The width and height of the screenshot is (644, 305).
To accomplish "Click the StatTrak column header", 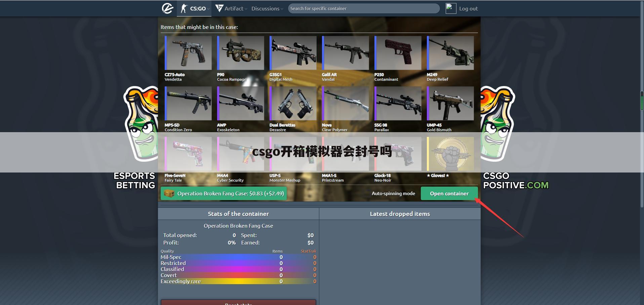I will pos(309,251).
